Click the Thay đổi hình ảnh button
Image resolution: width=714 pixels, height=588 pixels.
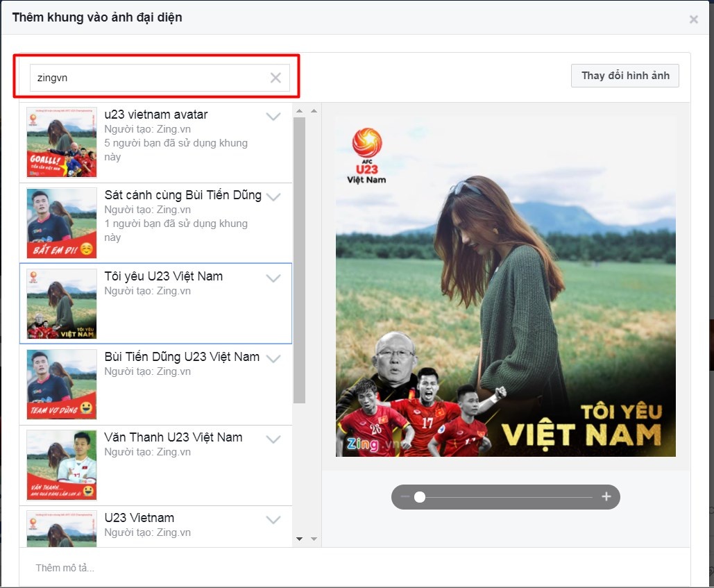(624, 75)
